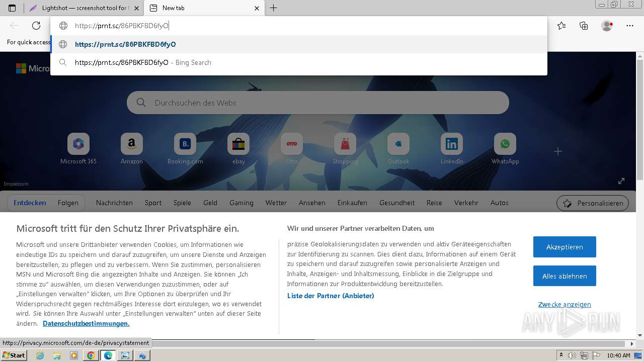
Task: Open the Collections icon
Action: [x=584, y=26]
